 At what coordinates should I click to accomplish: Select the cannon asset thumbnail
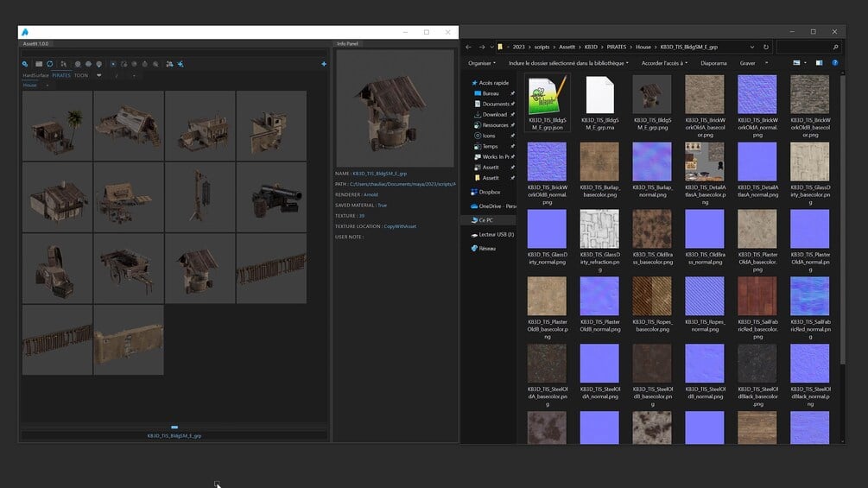tap(271, 197)
